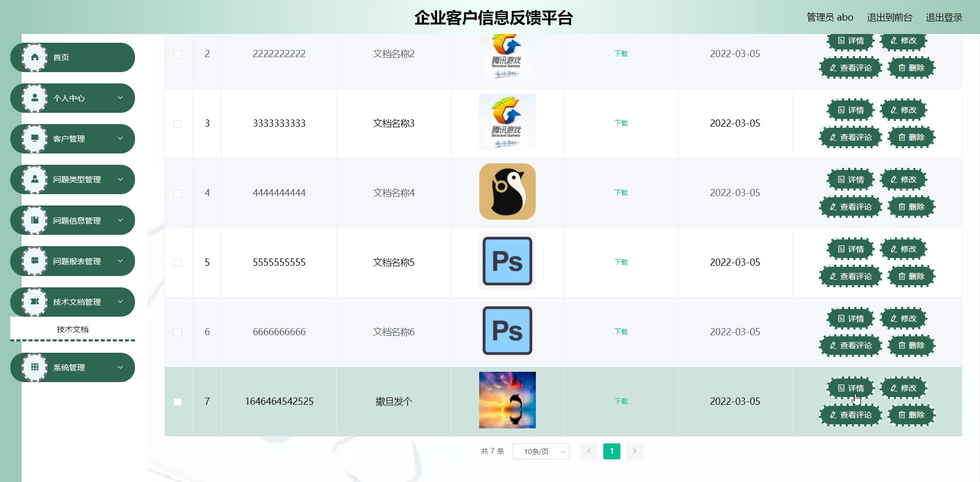The height and width of the screenshot is (482, 980).
Task: Open the 客户管理 menu label
Action: tap(69, 139)
